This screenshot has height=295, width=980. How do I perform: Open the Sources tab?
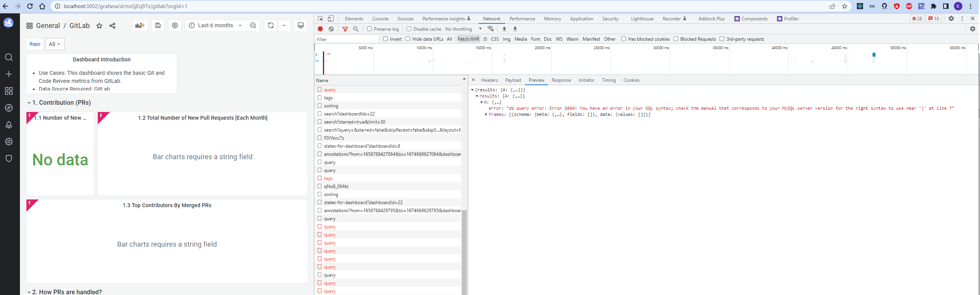coord(405,18)
